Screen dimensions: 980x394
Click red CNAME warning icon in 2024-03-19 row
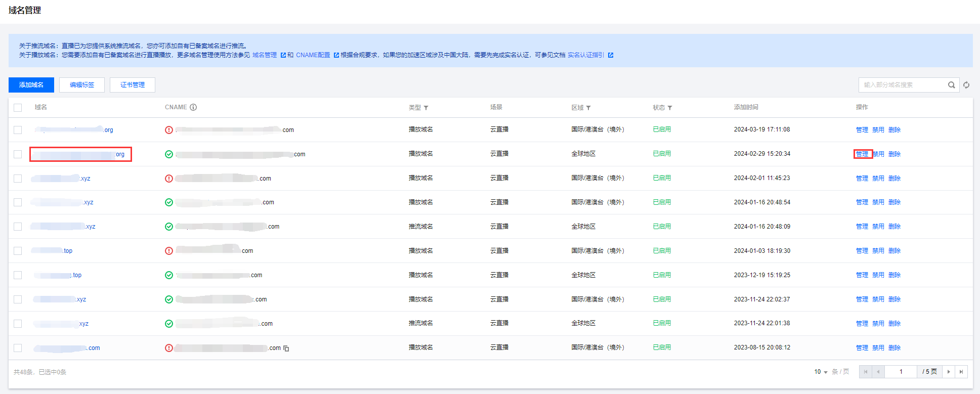(x=169, y=130)
